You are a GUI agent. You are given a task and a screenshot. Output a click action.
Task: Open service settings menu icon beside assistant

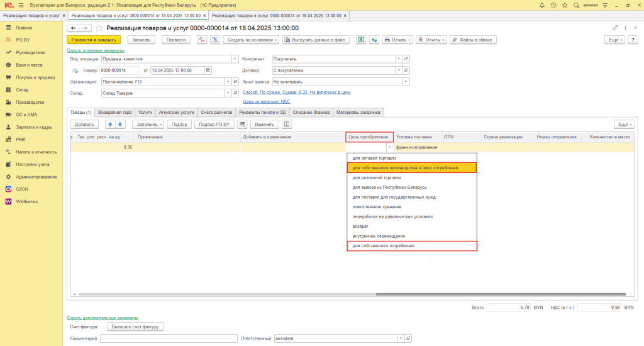605,5
